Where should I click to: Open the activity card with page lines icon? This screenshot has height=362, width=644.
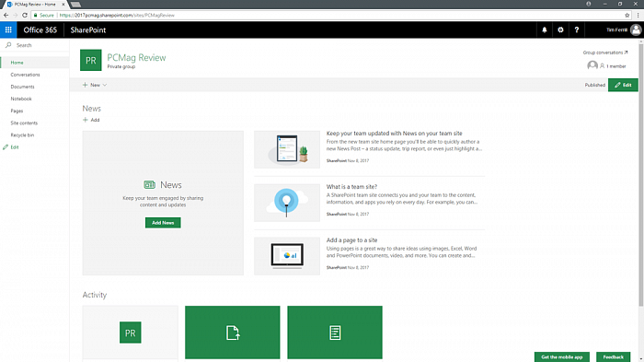point(335,333)
